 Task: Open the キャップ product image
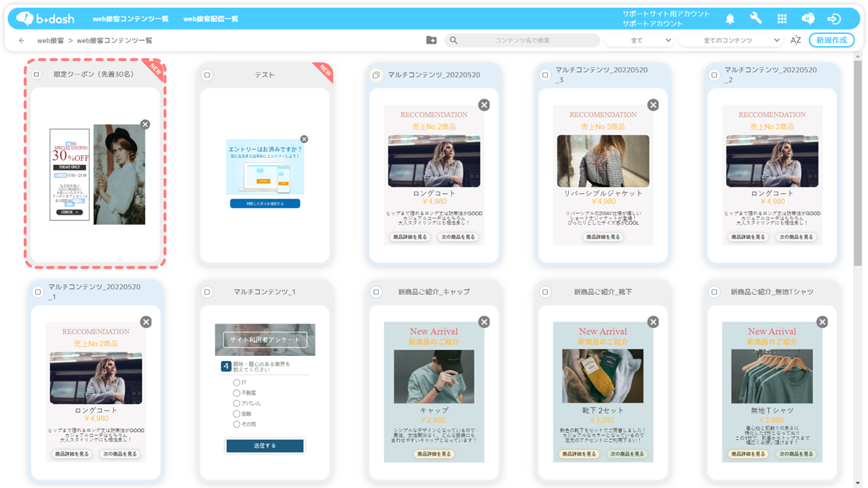pos(434,377)
